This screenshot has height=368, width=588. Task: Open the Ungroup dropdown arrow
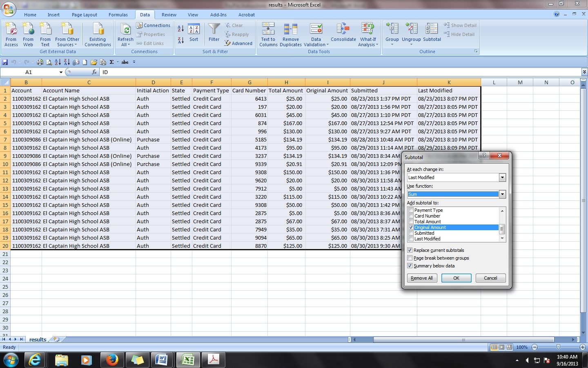[x=411, y=44]
